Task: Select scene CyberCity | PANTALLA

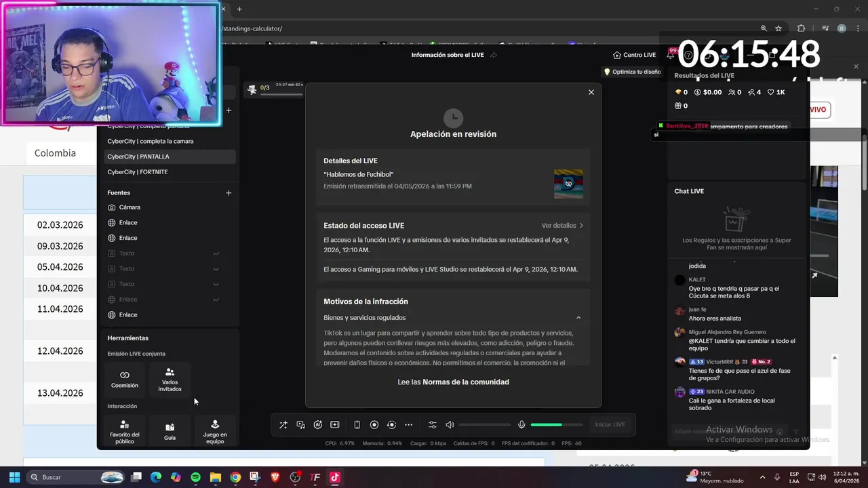Action: click(170, 157)
